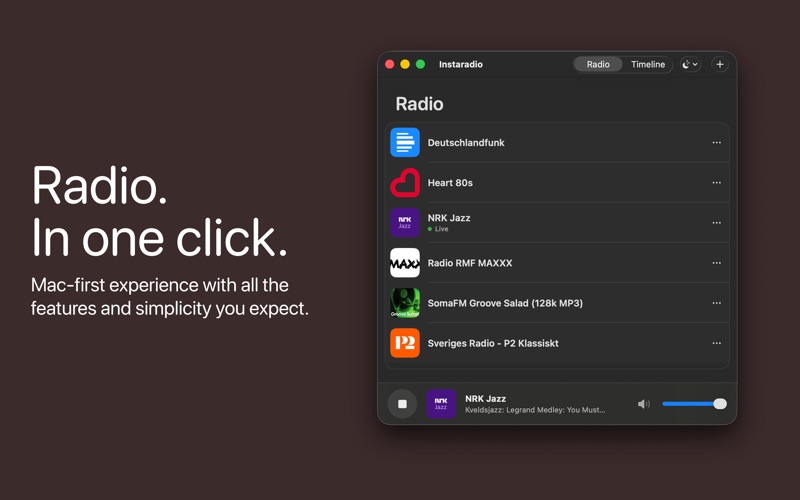Click the Radio RMF MAXXX logo
Viewport: 800px width, 500px height.
[405, 263]
